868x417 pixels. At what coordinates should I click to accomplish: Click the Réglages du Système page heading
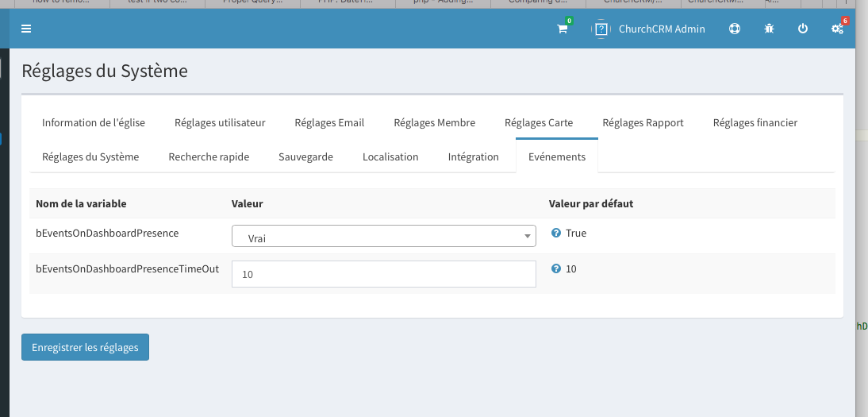pyautogui.click(x=105, y=71)
